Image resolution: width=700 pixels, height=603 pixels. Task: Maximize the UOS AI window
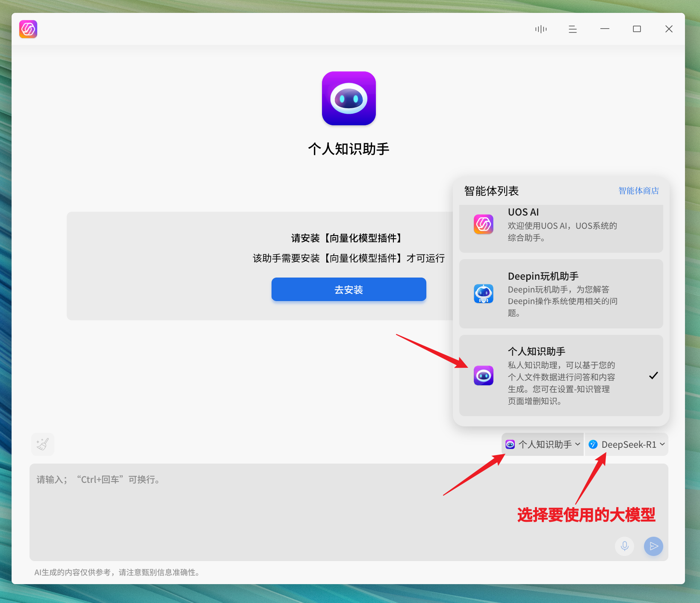click(x=637, y=29)
